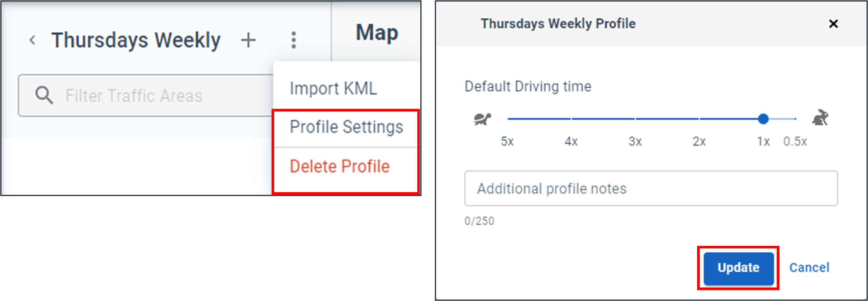This screenshot has height=301, width=868.
Task: Click the back chevron next to Thursdays Weekly
Action: tap(32, 40)
